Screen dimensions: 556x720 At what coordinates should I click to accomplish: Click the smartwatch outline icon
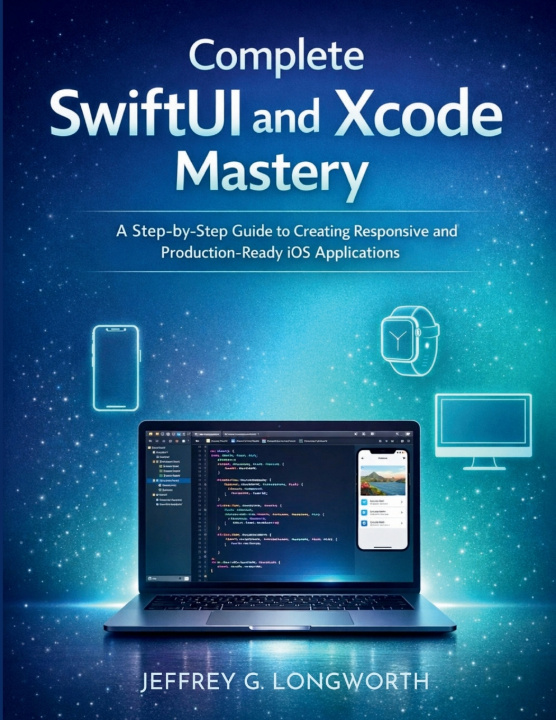point(409,340)
